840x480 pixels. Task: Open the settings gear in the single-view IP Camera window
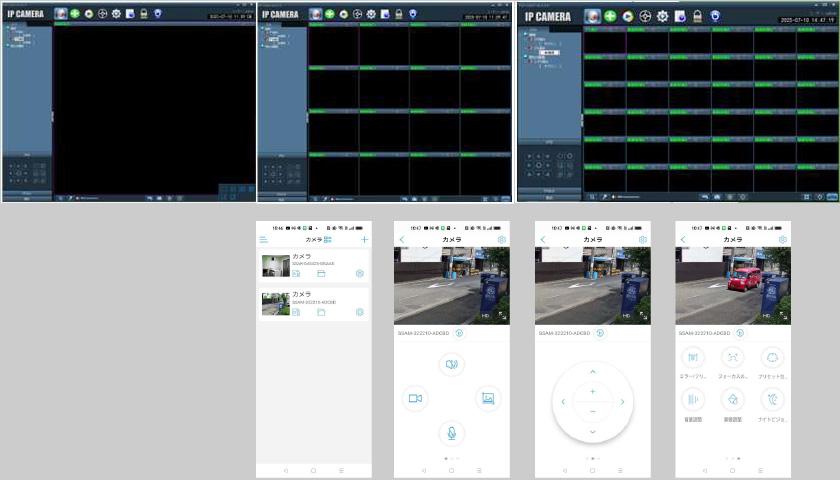[116, 14]
